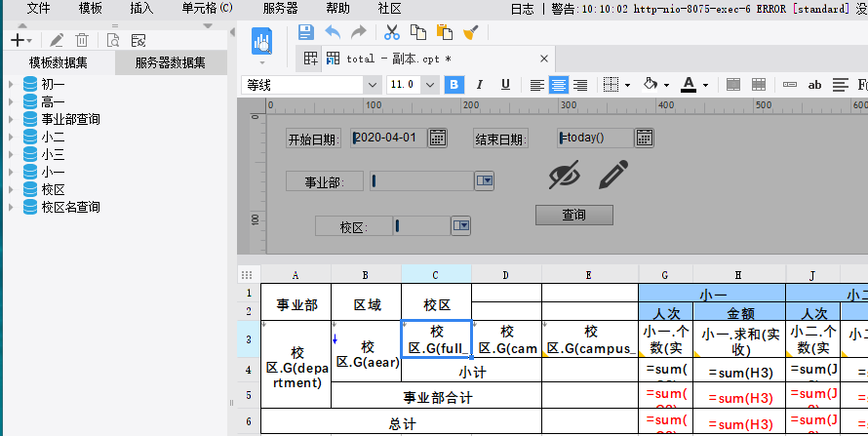The width and height of the screenshot is (868, 436).
Task: Click the merge cells icon
Action: [x=733, y=85]
